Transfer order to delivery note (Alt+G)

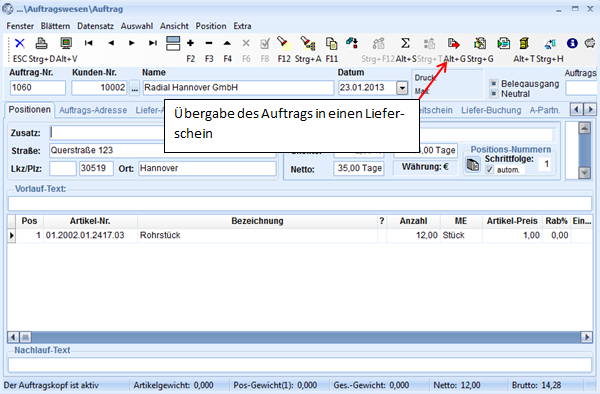tap(453, 43)
